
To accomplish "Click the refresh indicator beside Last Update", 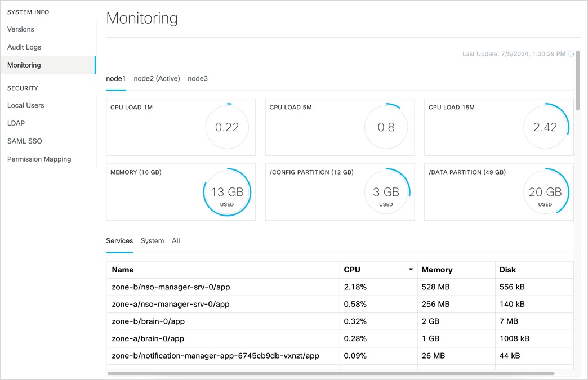I will tap(571, 53).
